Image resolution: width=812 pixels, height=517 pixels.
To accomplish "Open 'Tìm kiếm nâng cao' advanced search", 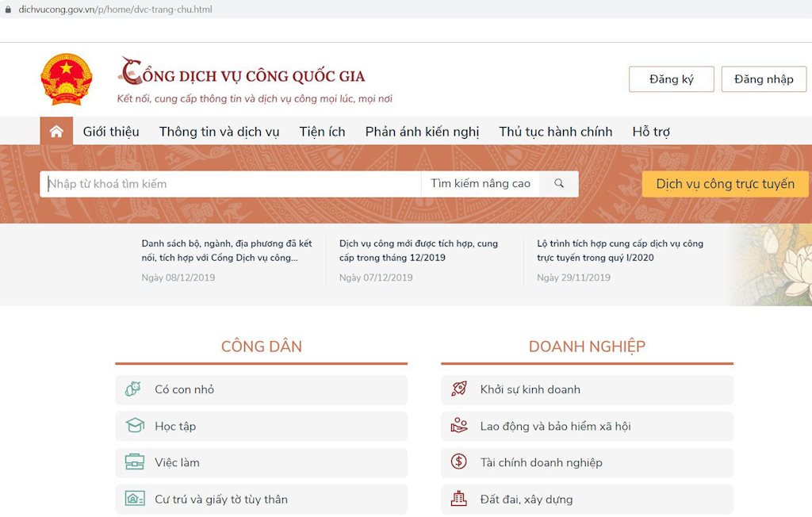I will (480, 183).
